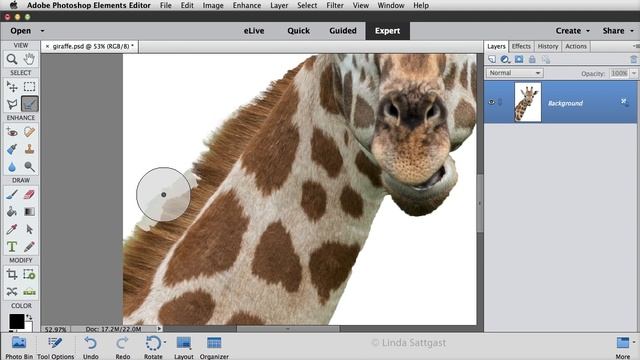Screen dimensions: 640x360
Task: Select the Straighten tool
Action: [29, 291]
